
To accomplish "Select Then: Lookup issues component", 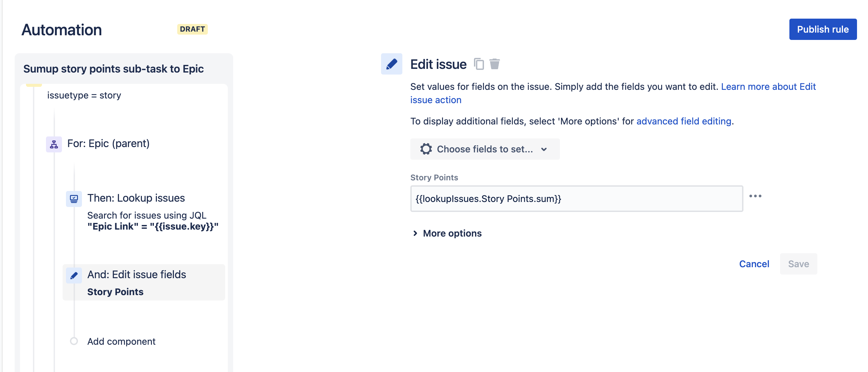I will click(x=136, y=198).
